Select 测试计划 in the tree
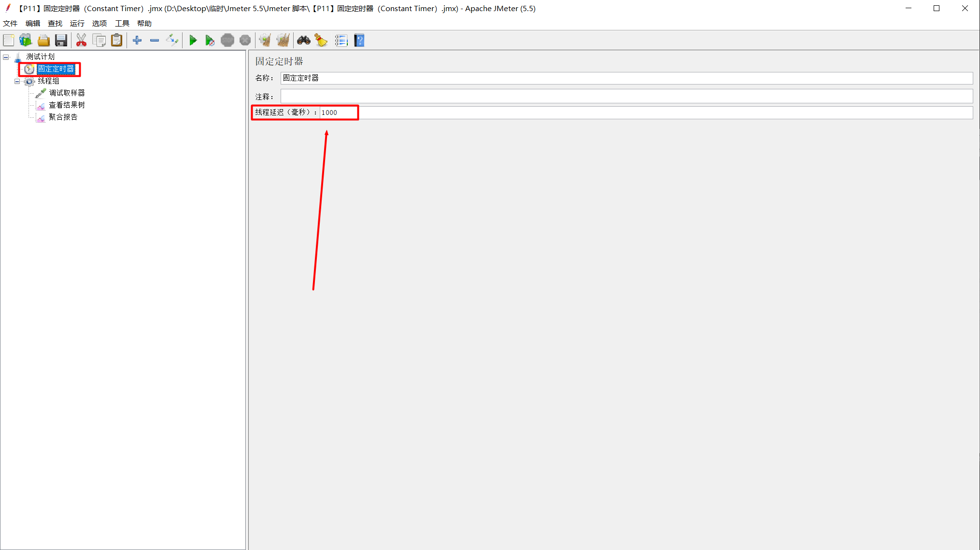This screenshot has width=980, height=550. [41, 57]
